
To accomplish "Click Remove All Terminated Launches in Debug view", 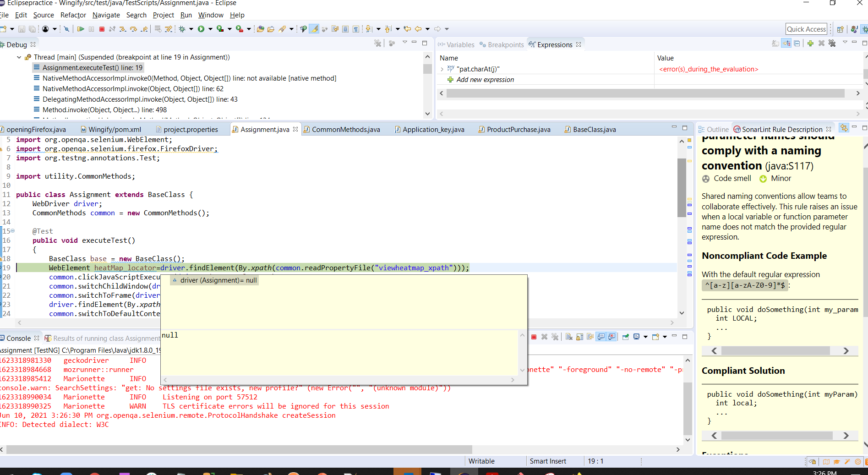I will click(377, 44).
